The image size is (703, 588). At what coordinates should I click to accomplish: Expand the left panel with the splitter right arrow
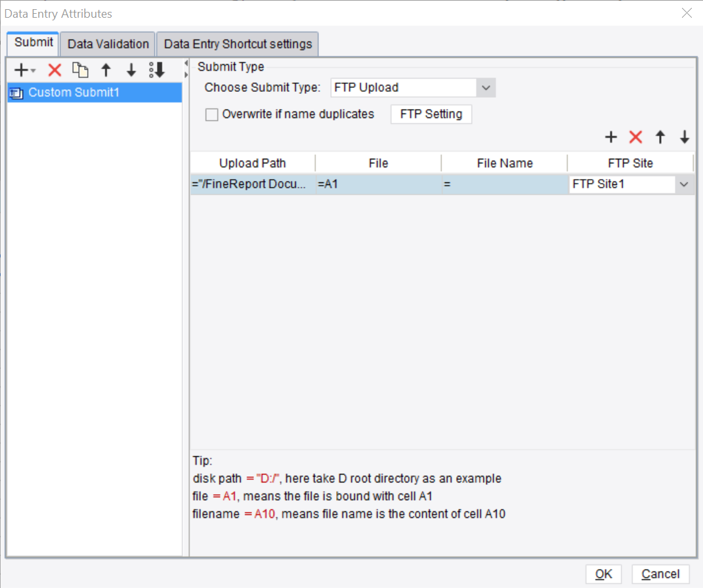186,75
